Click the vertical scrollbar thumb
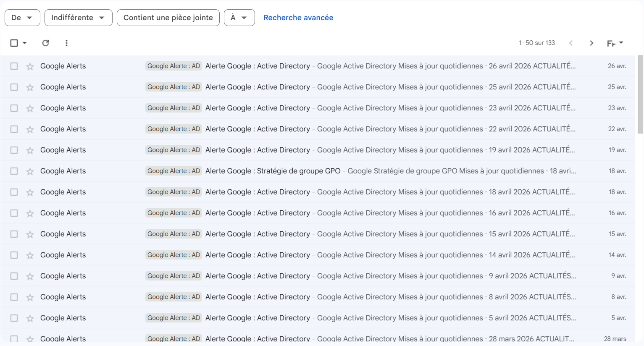This screenshot has width=644, height=346. 640,94
